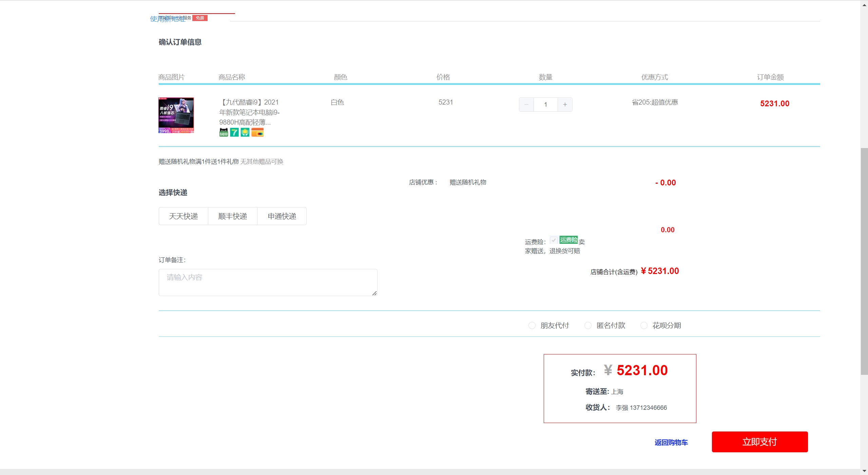Viewport: 868px width, 475px height.
Task: Decrease quantity with the minus button
Action: point(526,105)
